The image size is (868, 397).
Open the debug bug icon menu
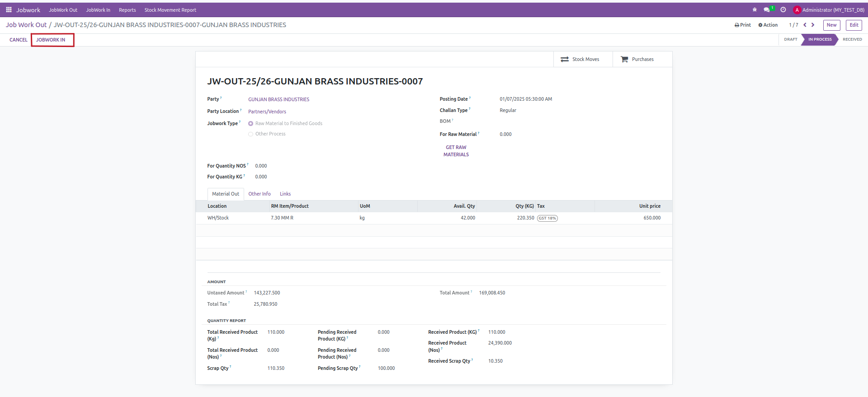coord(754,9)
